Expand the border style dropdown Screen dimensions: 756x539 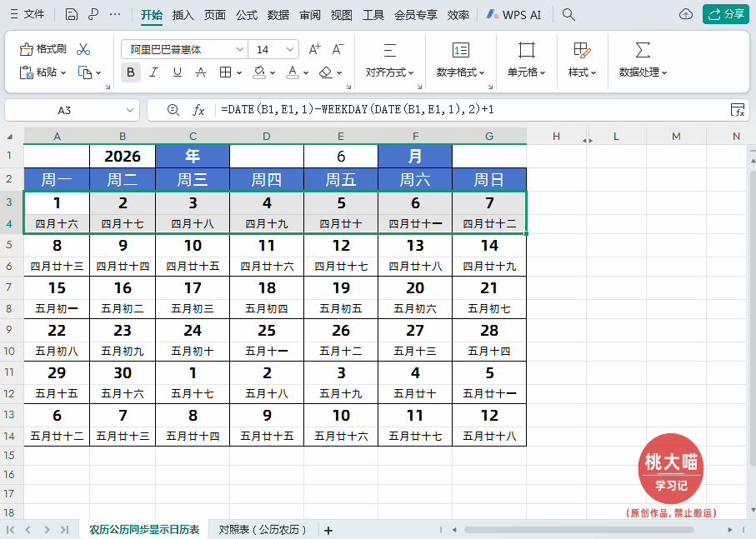tap(239, 72)
